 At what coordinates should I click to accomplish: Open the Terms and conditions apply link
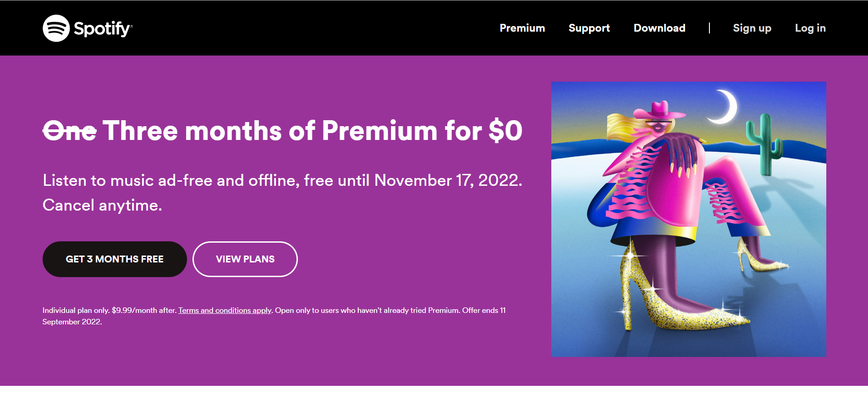tap(225, 311)
